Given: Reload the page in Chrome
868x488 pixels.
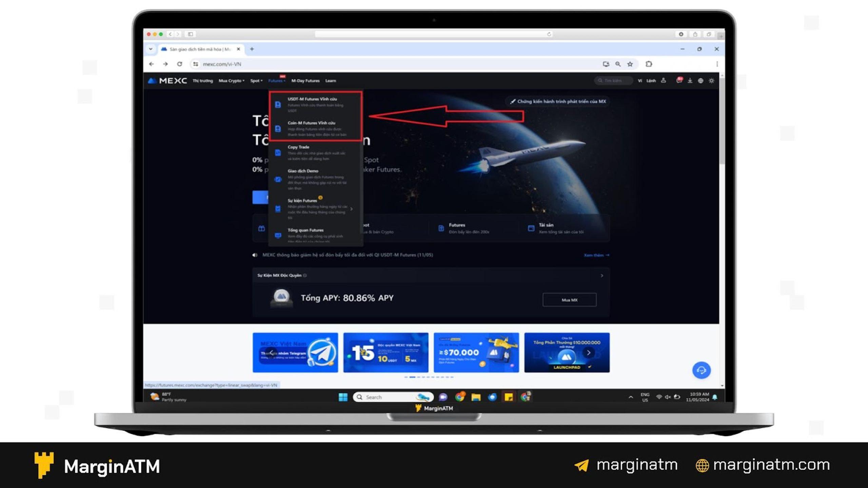Looking at the screenshot, I should [x=180, y=64].
